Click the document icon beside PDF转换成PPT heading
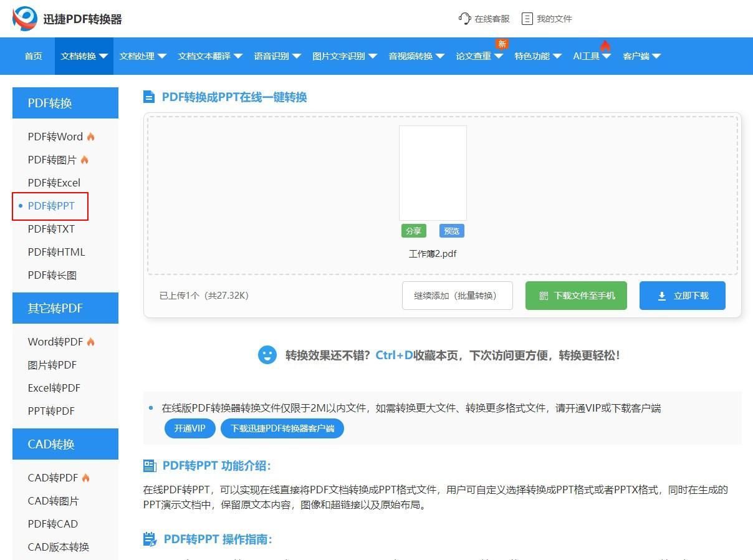Screen dimensions: 753x560 click(149, 97)
